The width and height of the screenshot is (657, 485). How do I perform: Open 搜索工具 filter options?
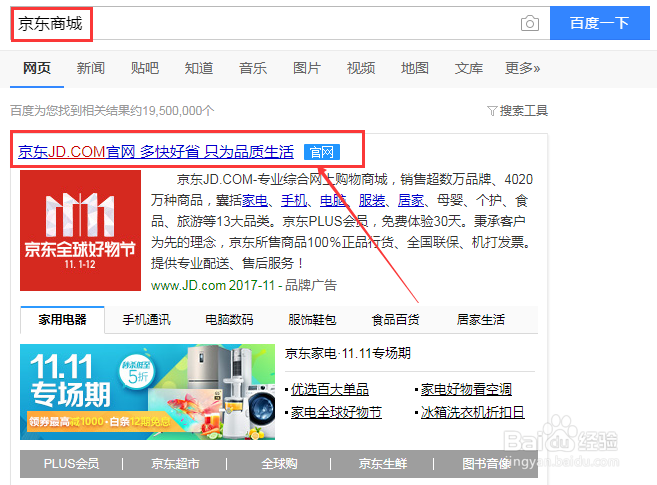click(x=517, y=111)
